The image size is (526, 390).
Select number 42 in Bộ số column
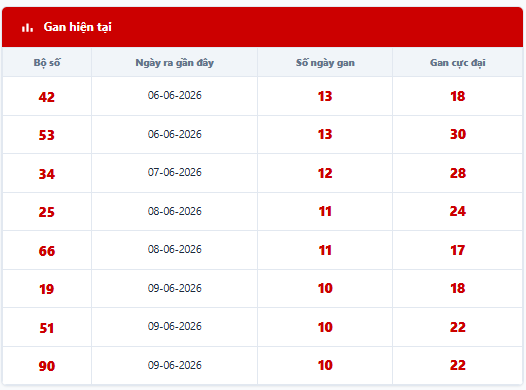47,97
